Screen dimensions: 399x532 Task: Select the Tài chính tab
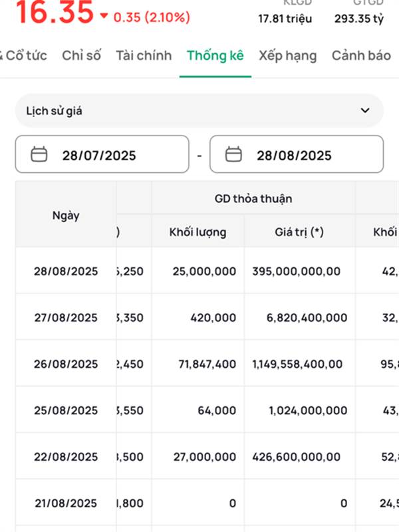tap(143, 55)
